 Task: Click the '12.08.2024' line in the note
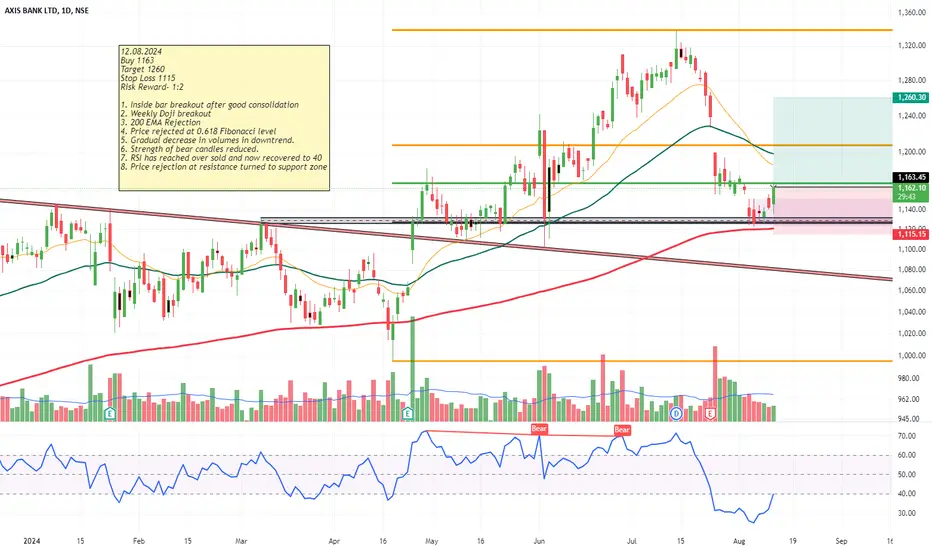141,52
